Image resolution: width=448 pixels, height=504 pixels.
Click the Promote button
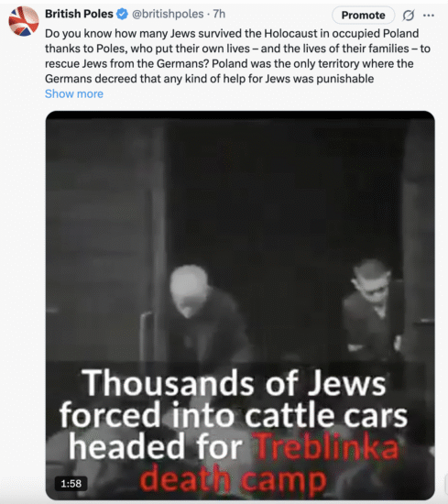click(363, 15)
